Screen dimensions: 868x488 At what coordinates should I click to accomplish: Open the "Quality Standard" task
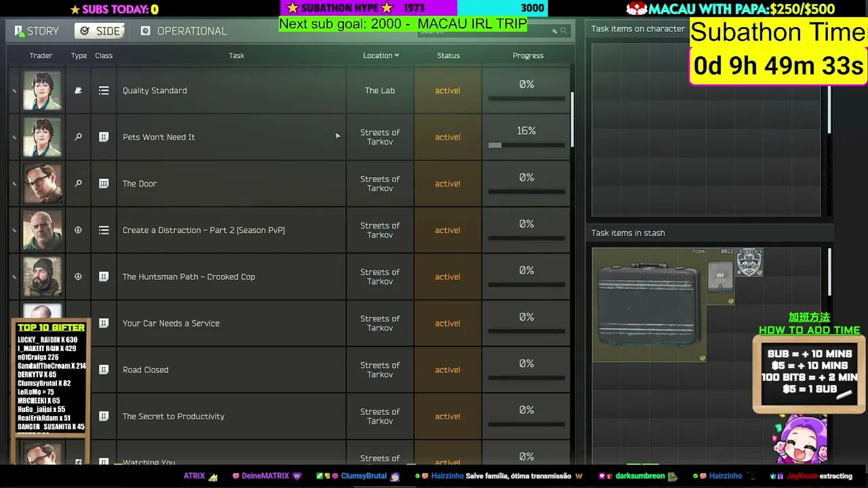pos(155,91)
